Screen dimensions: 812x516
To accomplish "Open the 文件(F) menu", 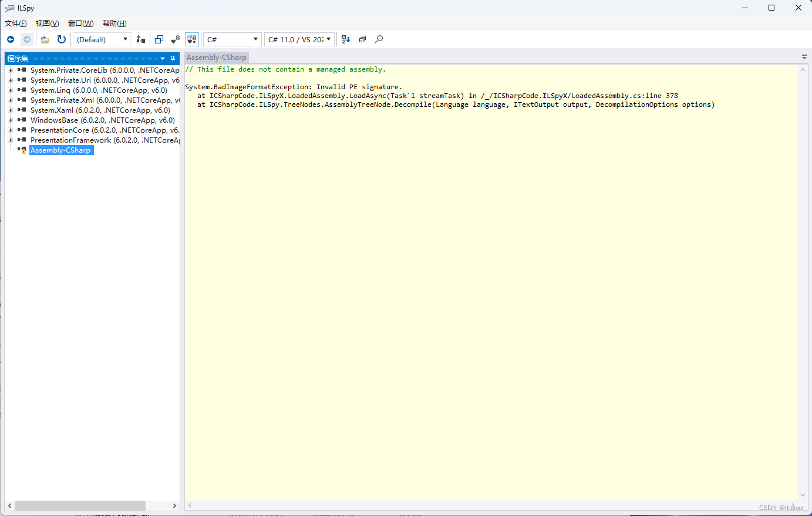I will (x=16, y=23).
